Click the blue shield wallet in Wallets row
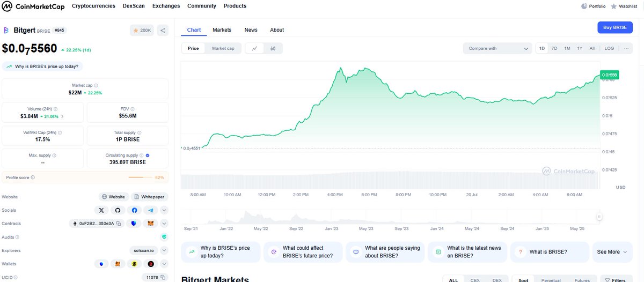 [x=101, y=264]
